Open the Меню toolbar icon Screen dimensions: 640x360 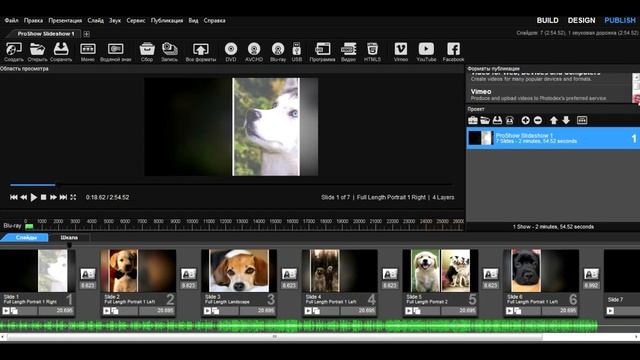[x=87, y=49]
